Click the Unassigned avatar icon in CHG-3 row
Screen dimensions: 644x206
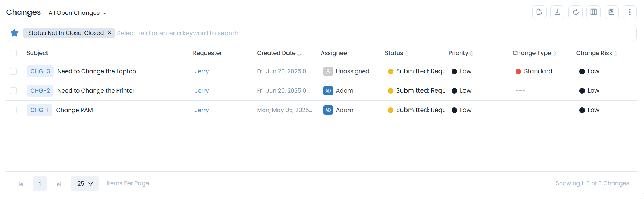pyautogui.click(x=328, y=71)
